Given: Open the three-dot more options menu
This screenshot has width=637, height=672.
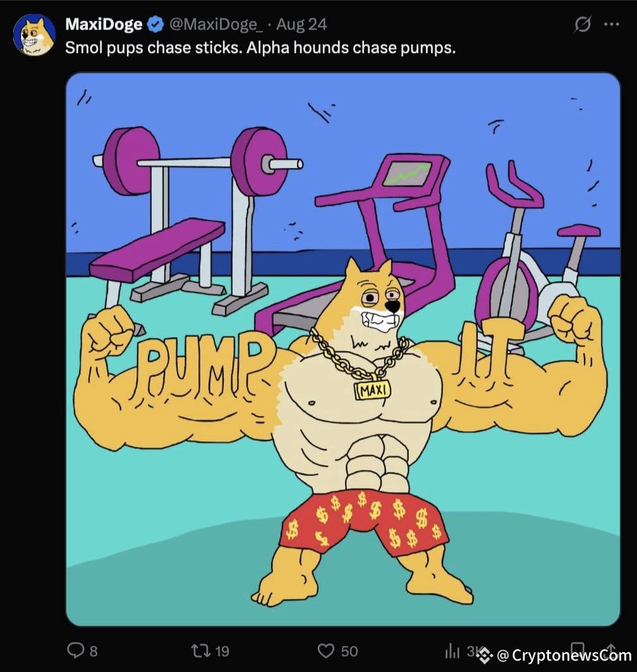Looking at the screenshot, I should tap(611, 25).
